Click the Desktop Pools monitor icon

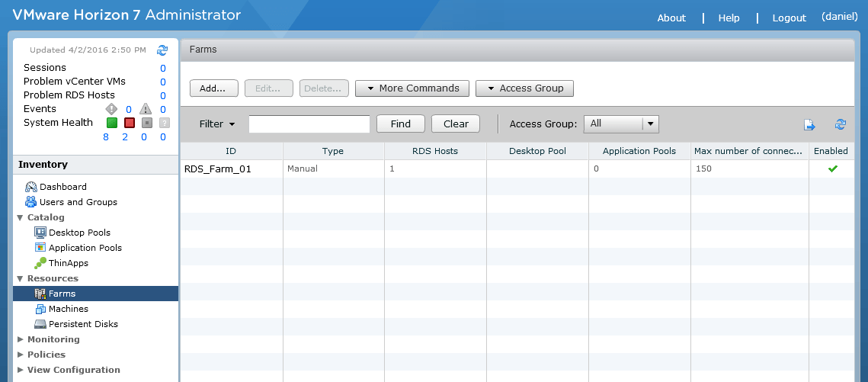(40, 233)
